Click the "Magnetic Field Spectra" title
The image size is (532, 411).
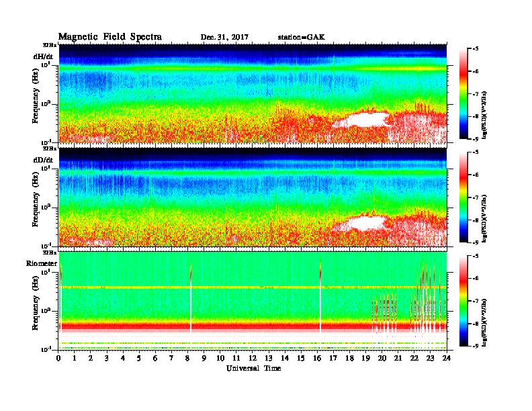pyautogui.click(x=110, y=37)
